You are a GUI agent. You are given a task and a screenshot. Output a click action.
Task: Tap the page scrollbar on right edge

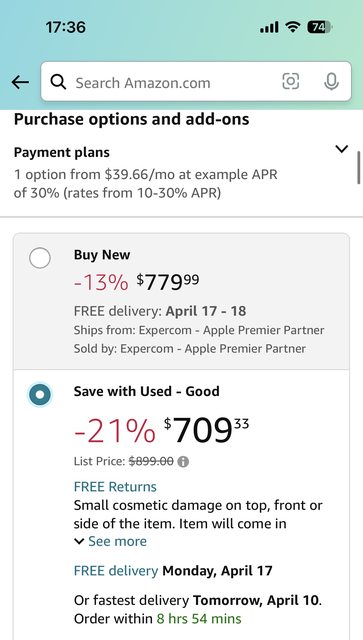coord(359,168)
